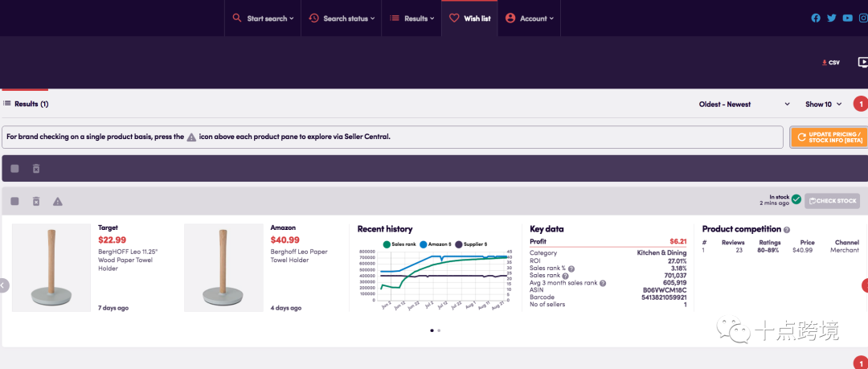The height and width of the screenshot is (369, 868).
Task: Tick the select-all checkbox in purple bar
Action: [15, 169]
